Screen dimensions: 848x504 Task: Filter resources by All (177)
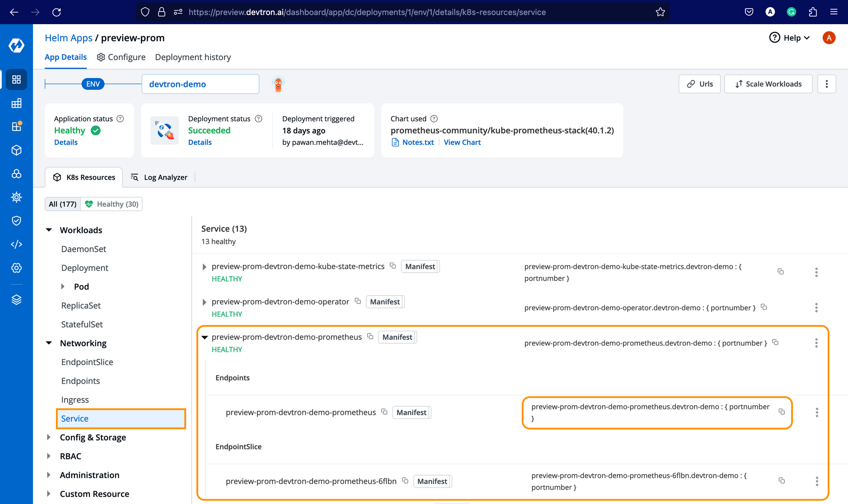pyautogui.click(x=63, y=204)
